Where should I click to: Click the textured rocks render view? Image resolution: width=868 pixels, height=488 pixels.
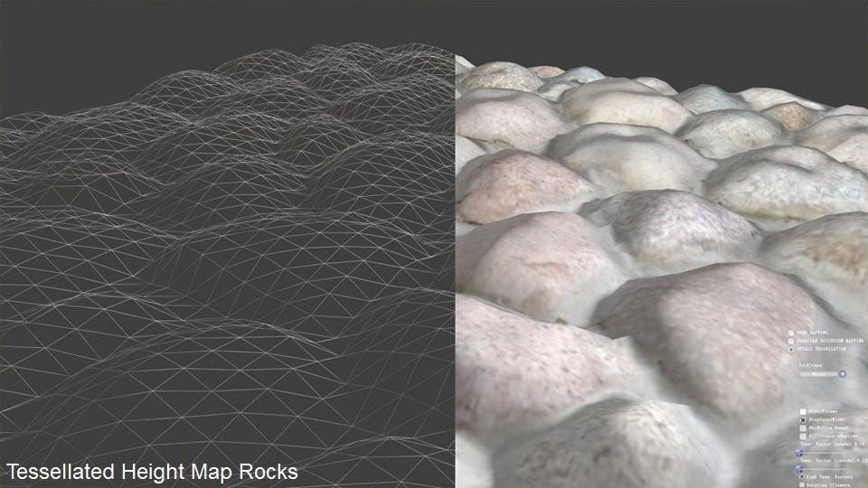pos(624,226)
